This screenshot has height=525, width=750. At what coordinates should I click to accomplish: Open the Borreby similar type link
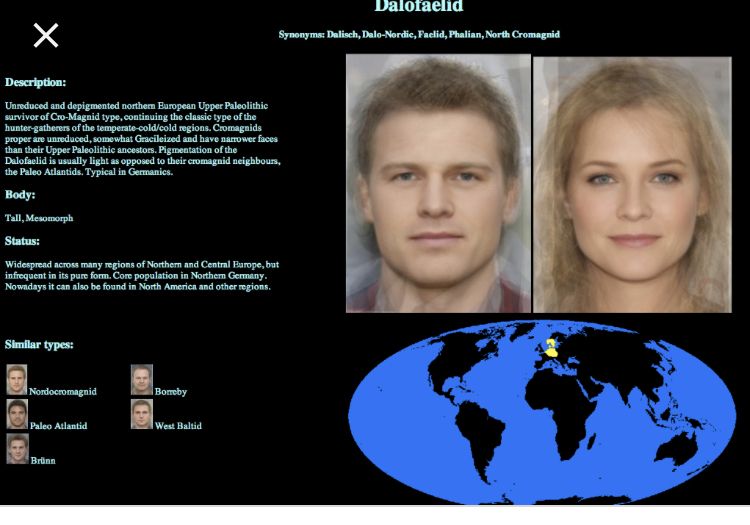point(171,392)
